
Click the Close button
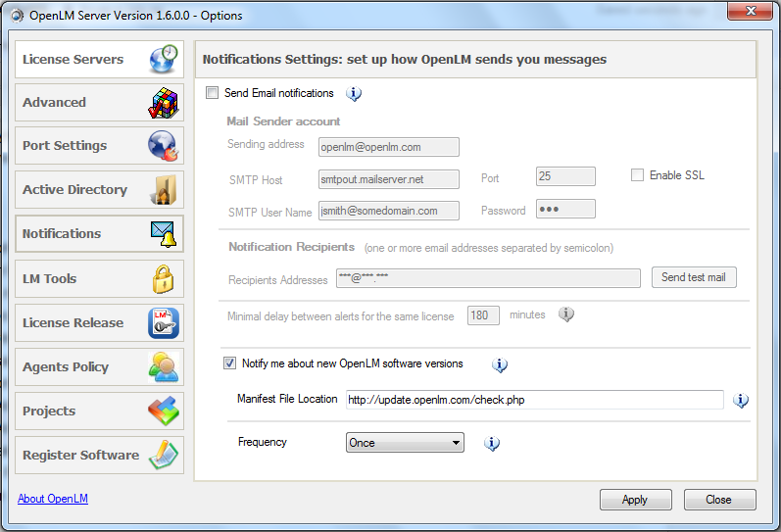[x=719, y=500]
